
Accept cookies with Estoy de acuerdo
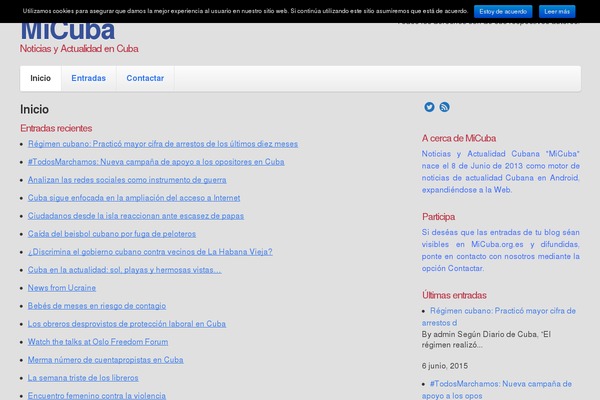503,11
